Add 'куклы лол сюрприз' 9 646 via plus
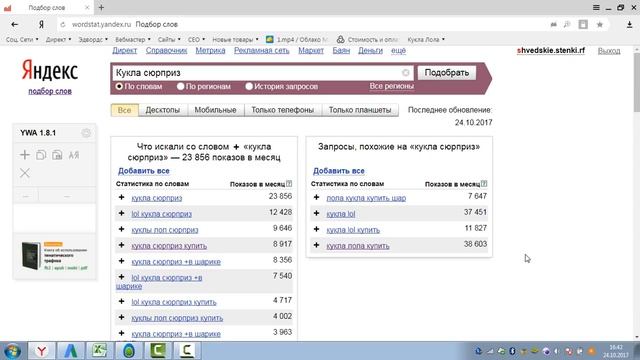 tap(121, 229)
